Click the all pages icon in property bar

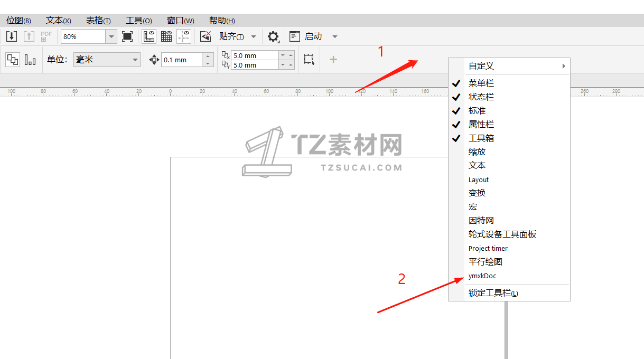coord(13,59)
